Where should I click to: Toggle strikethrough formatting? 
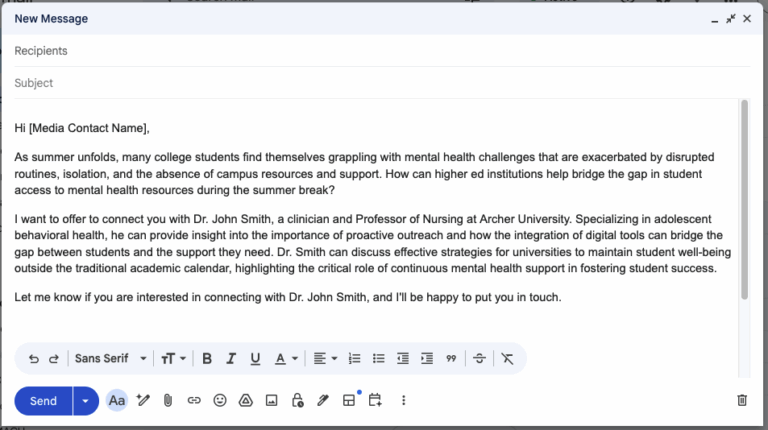point(479,358)
